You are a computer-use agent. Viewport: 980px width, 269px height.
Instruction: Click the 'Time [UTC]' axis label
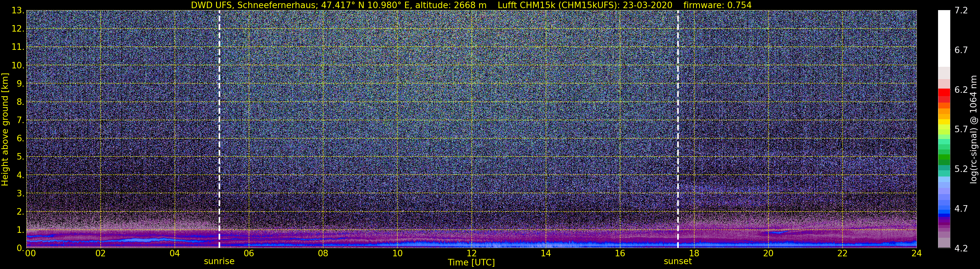[471, 262]
